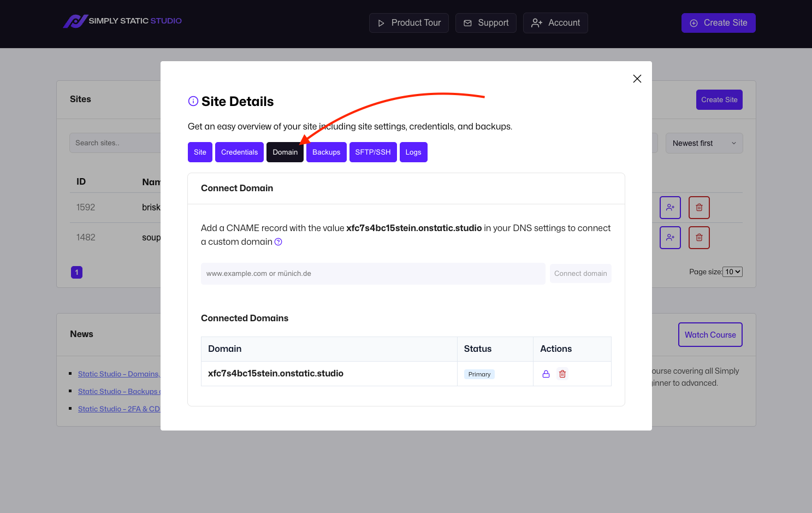Click site ID 1482
812x513 pixels.
[x=86, y=238]
